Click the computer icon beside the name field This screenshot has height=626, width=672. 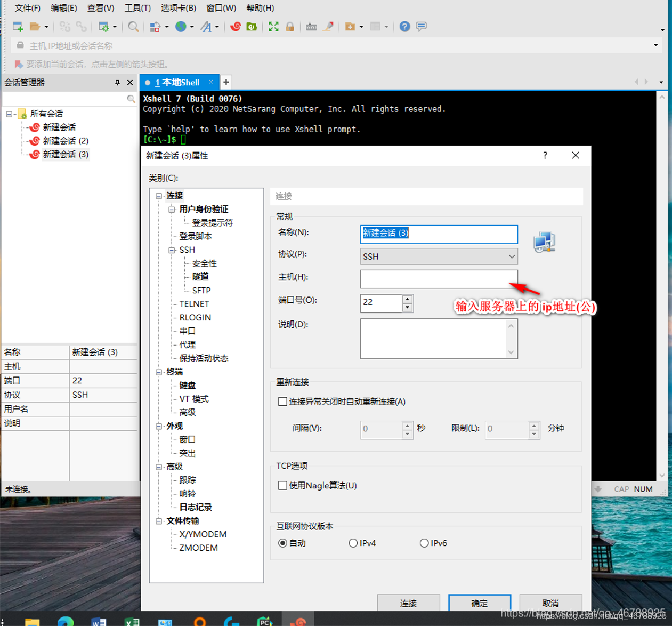(x=545, y=242)
